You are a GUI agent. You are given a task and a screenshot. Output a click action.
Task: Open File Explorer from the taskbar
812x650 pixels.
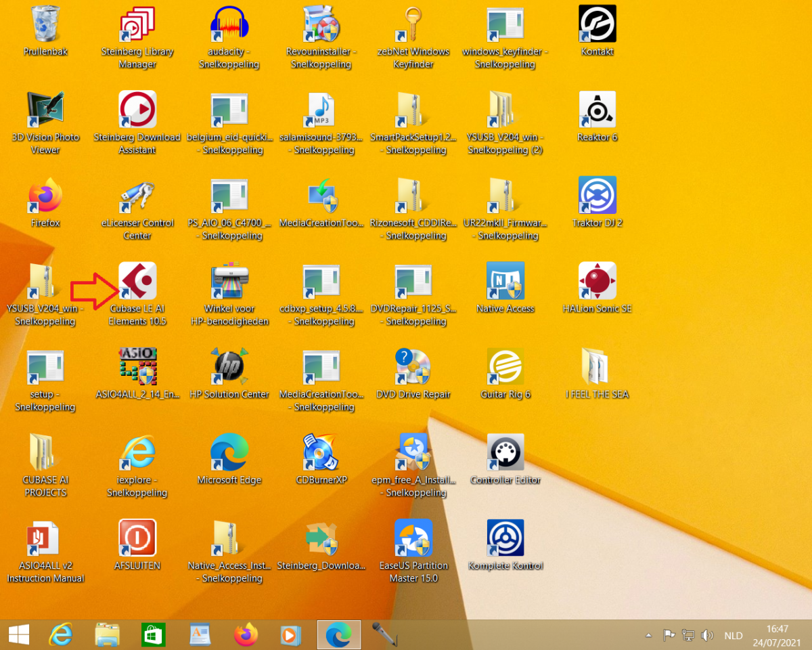pyautogui.click(x=107, y=635)
